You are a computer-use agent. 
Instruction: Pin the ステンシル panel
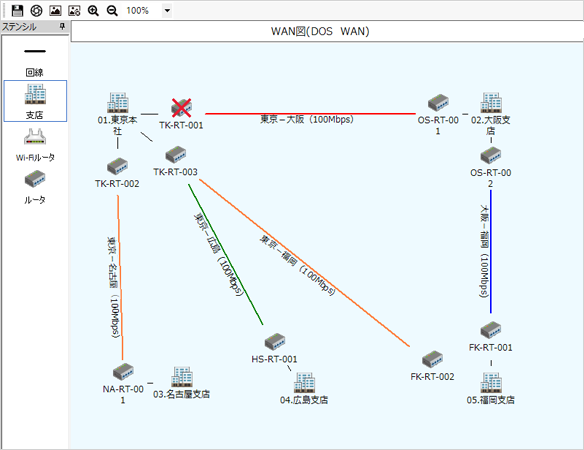62,26
